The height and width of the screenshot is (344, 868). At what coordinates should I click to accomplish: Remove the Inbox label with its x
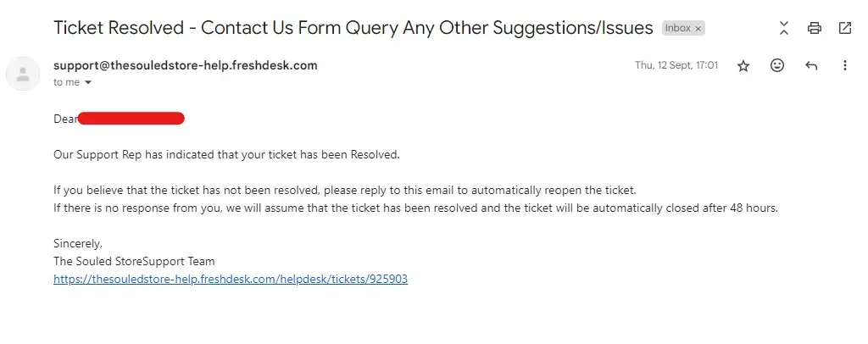698,28
